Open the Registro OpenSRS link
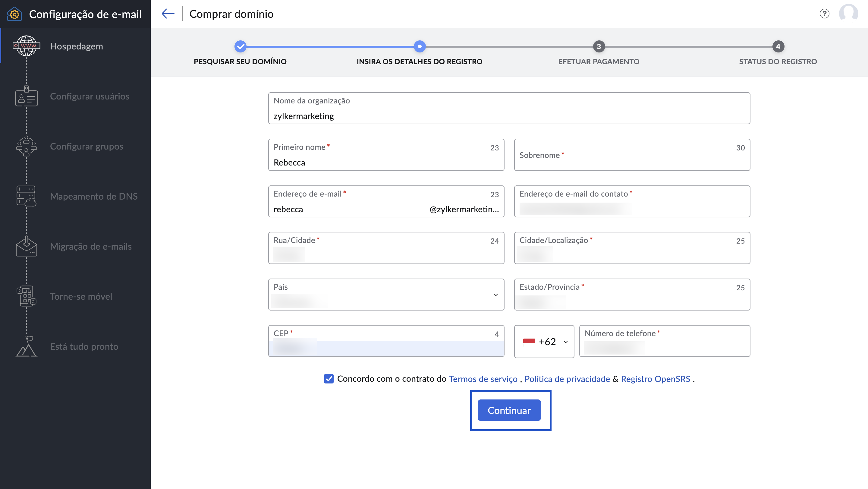The height and width of the screenshot is (489, 868). click(x=656, y=379)
